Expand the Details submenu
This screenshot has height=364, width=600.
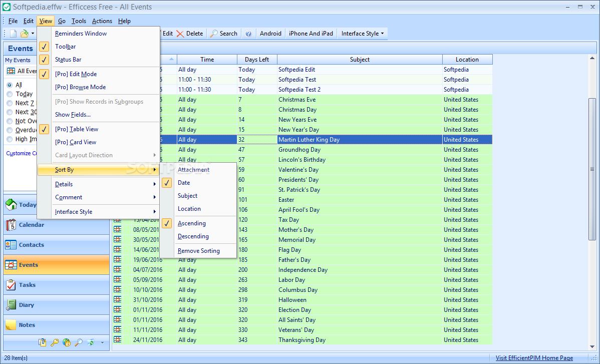click(98, 184)
